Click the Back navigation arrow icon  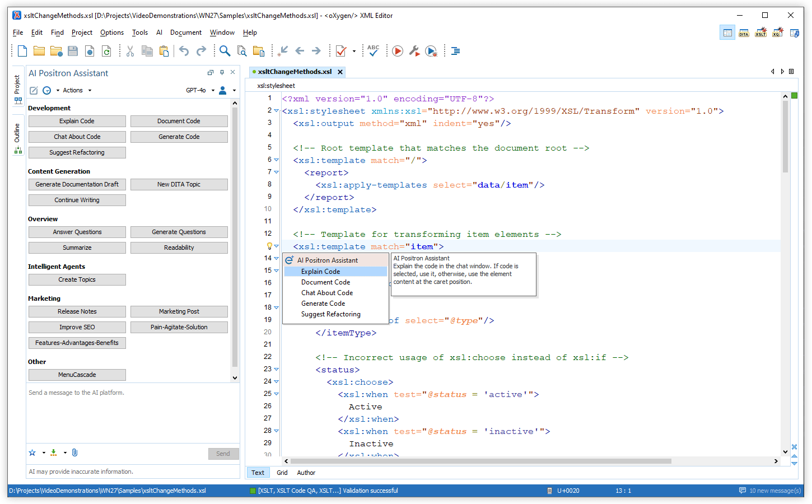point(300,51)
